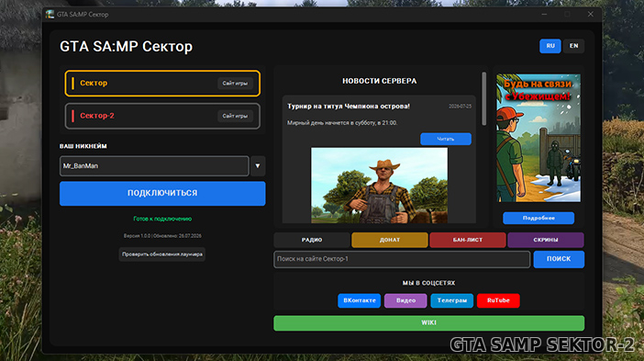Image resolution: width=644 pixels, height=361 pixels.
Task: Open the farmer news image
Action: 379,186
